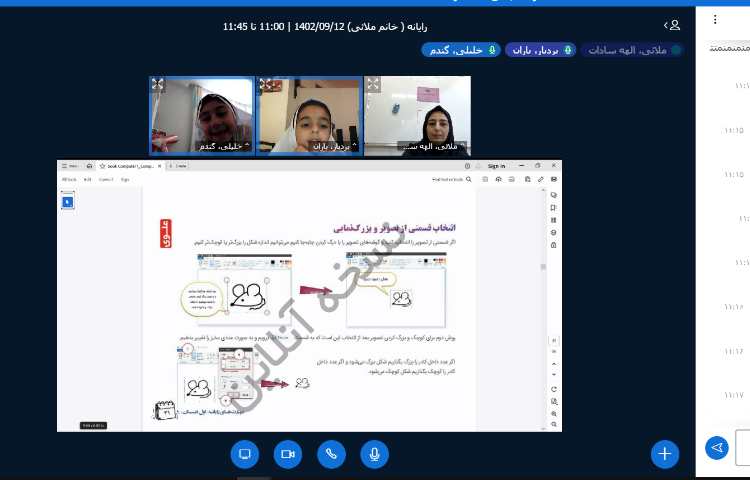
Task: Toggle the microphone mute button
Action: (375, 454)
